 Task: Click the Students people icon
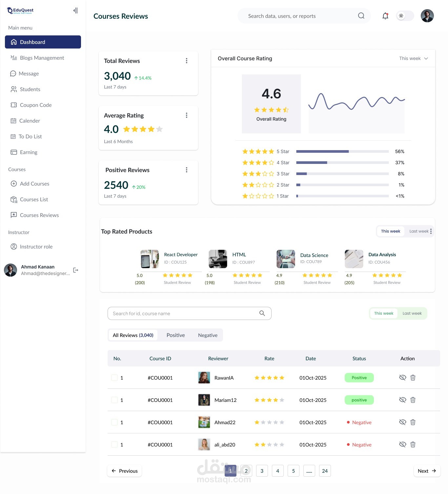pos(14,89)
